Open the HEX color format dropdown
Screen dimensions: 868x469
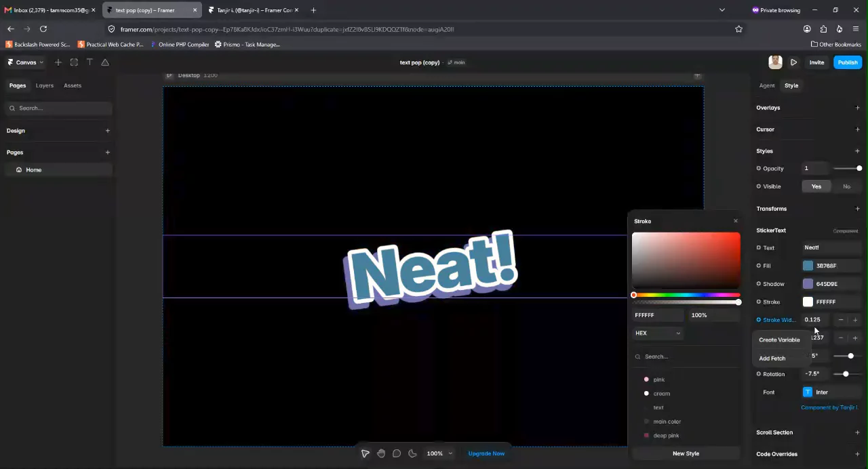click(x=658, y=333)
